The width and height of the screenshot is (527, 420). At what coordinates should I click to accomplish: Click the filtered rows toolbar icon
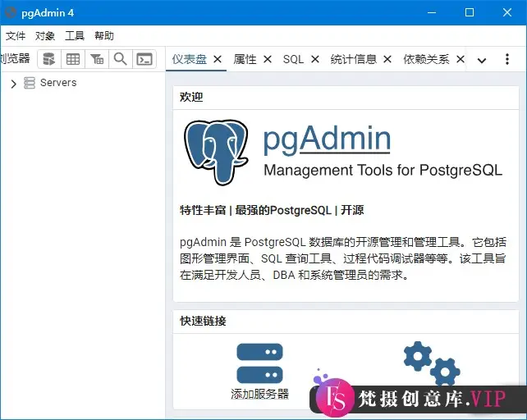pyautogui.click(x=97, y=59)
